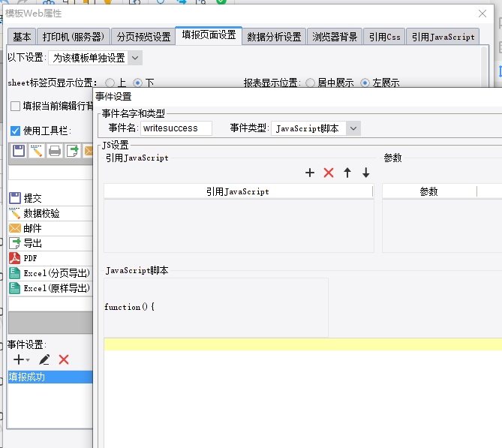Viewport: 502px width, 448px height.
Task: Toggle the 使用工具栏 checkbox
Action: 15,131
